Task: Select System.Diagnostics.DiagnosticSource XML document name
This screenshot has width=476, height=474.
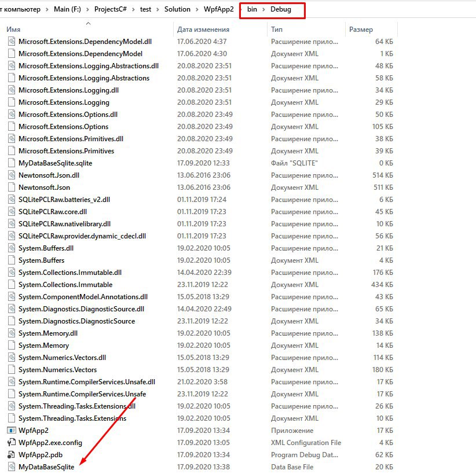Action: (77, 321)
